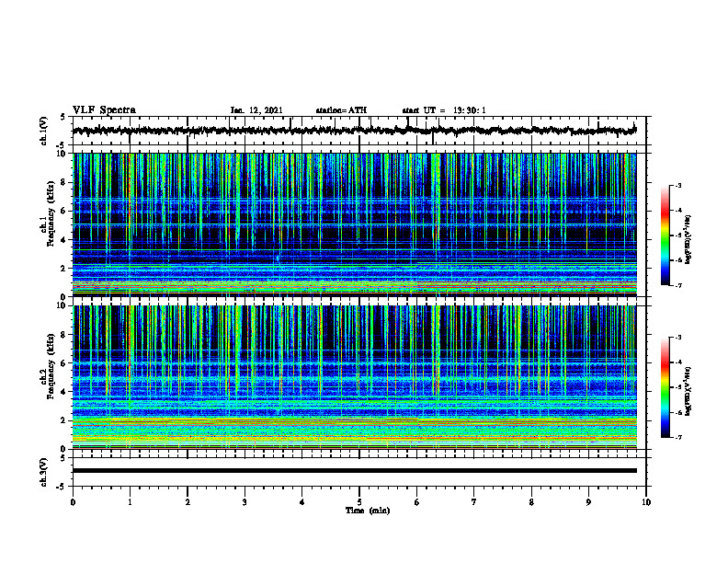Click tick label "4" on the Time axis
The image size is (728, 563).
(x=302, y=502)
